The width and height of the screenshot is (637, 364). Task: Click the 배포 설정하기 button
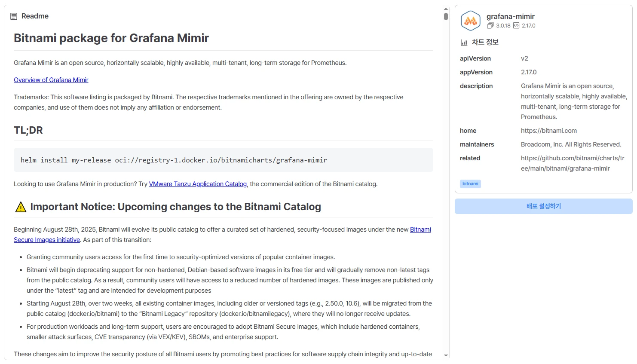pos(544,206)
